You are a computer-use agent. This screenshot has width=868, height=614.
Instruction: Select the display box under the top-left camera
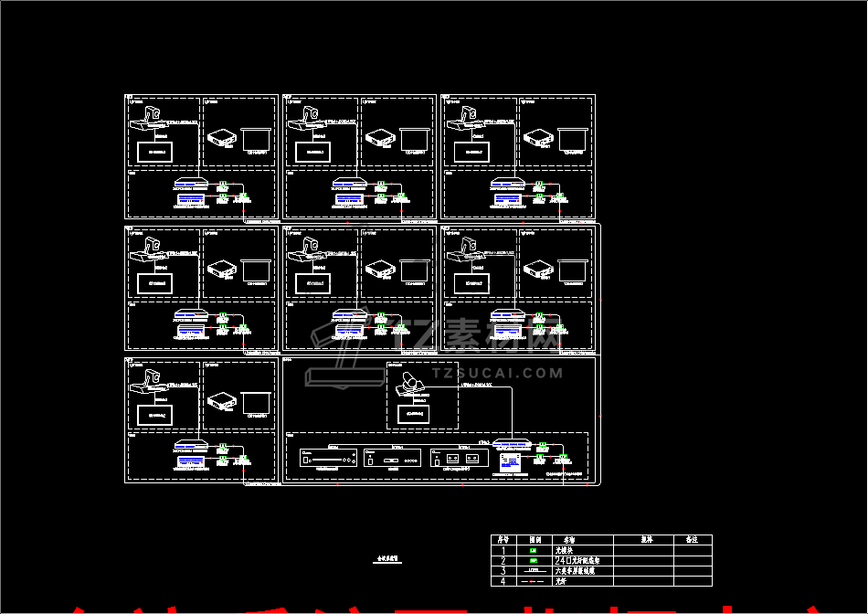154,152
